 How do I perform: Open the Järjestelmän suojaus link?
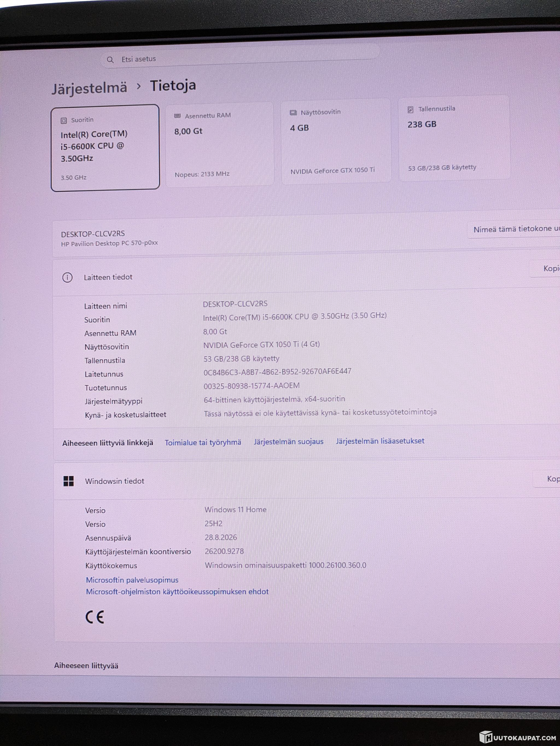[288, 442]
